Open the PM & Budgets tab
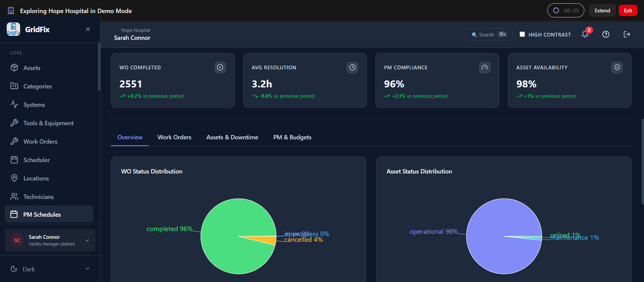Viewport: 644px width, 282px height. 292,137
